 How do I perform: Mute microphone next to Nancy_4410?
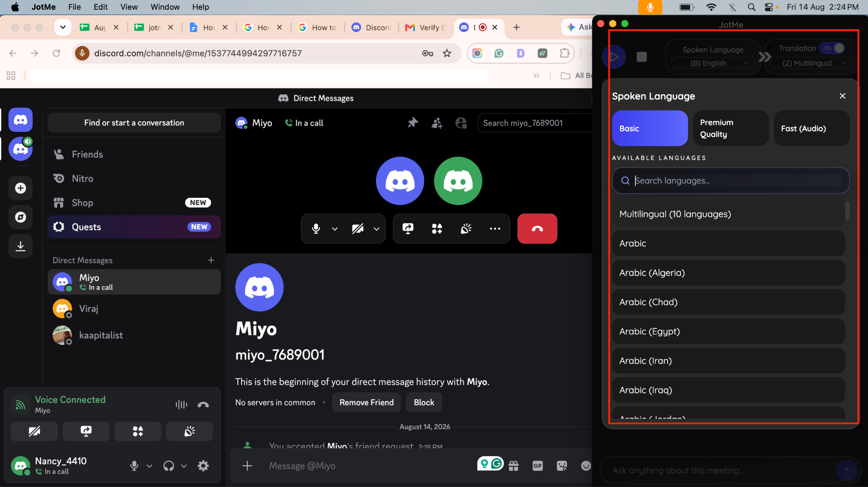click(134, 466)
